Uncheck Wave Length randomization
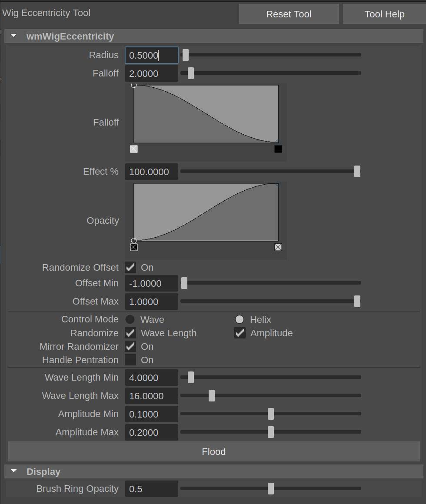The height and width of the screenshot is (504, 426). click(130, 333)
